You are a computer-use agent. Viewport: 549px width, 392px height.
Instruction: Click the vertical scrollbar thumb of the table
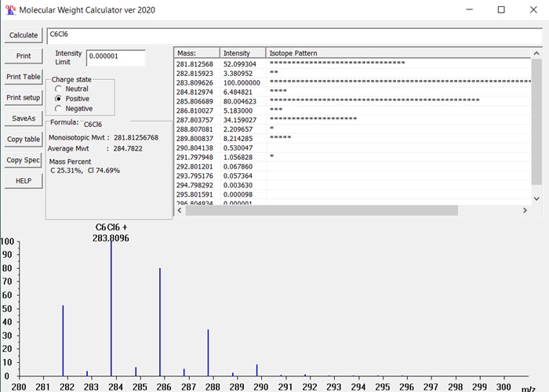pos(536,122)
